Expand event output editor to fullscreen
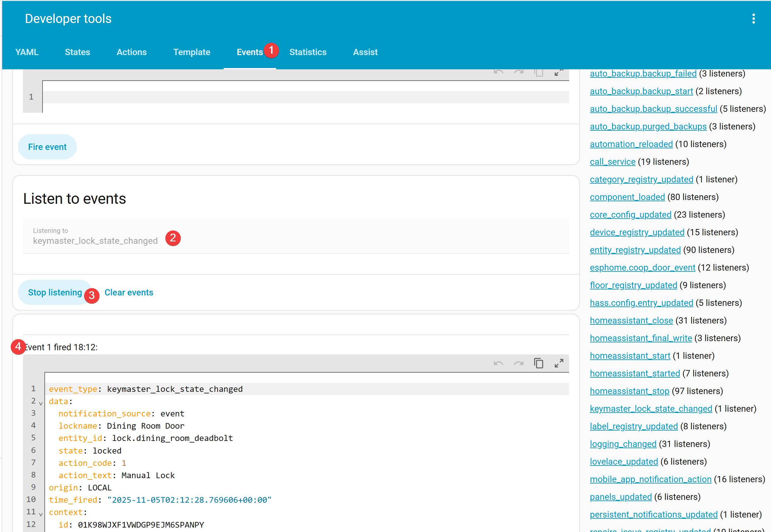 click(x=559, y=363)
